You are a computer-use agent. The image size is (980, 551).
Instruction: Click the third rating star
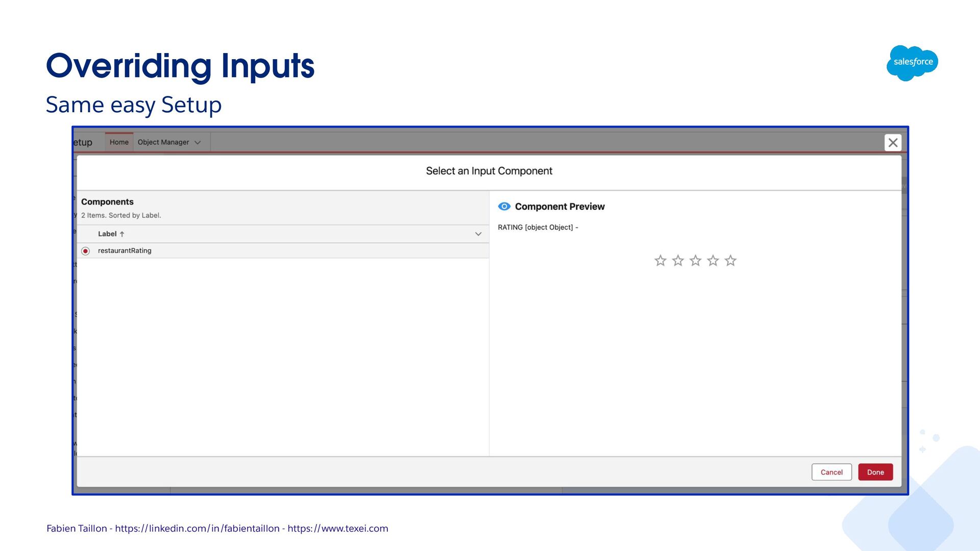(x=695, y=261)
